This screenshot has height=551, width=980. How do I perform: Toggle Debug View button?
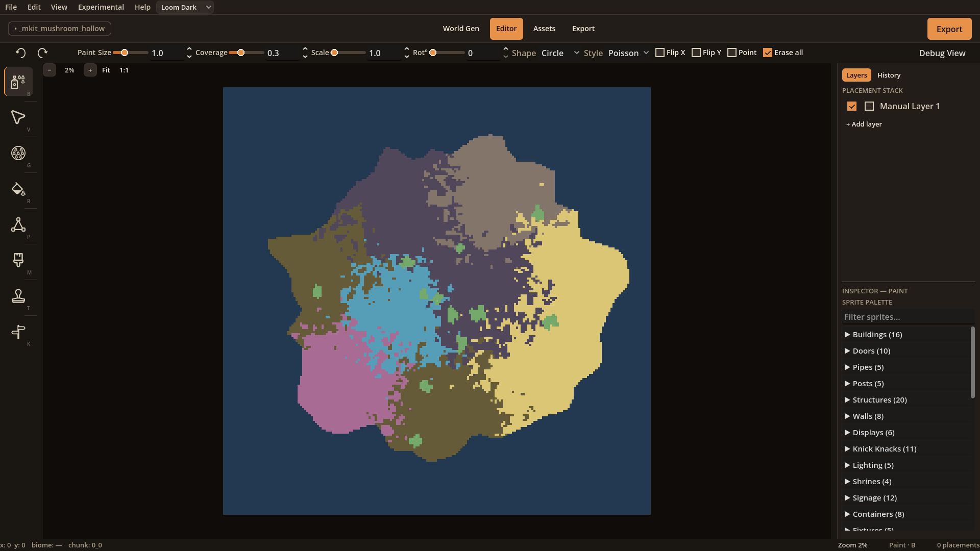coord(942,53)
